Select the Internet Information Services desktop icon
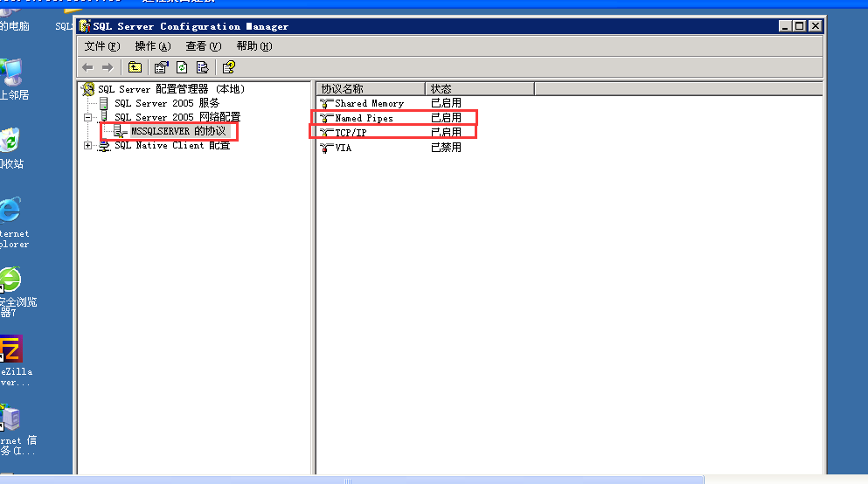The image size is (868, 484). [x=10, y=418]
